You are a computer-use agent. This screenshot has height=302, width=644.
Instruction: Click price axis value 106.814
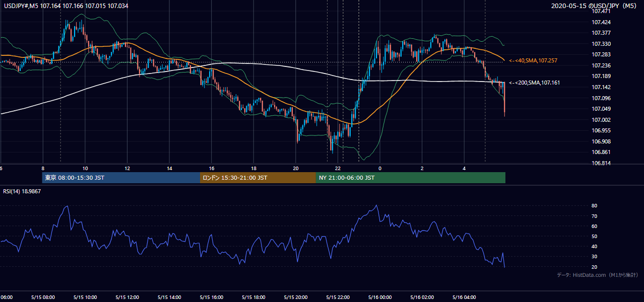601,164
